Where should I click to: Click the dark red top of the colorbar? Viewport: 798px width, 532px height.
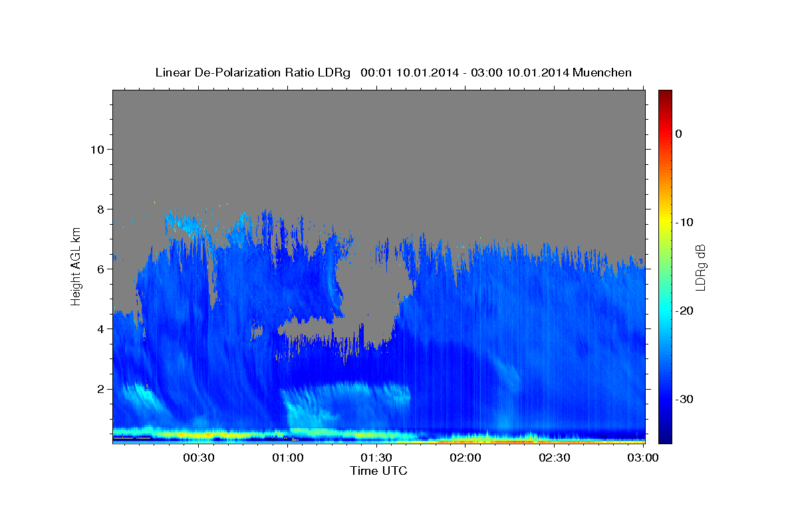click(x=665, y=95)
